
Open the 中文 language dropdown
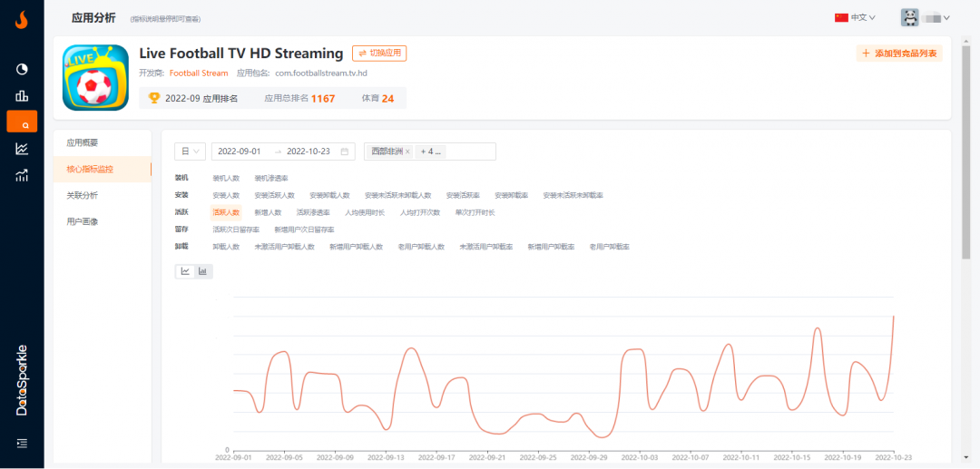[863, 17]
